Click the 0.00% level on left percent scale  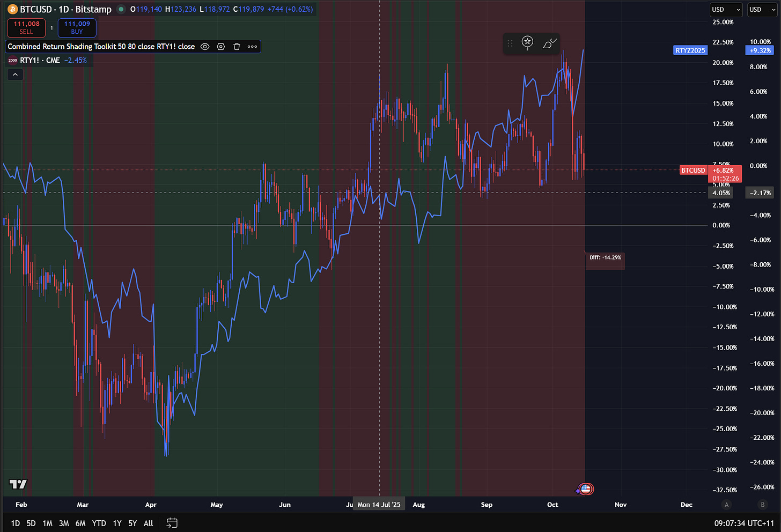click(721, 225)
